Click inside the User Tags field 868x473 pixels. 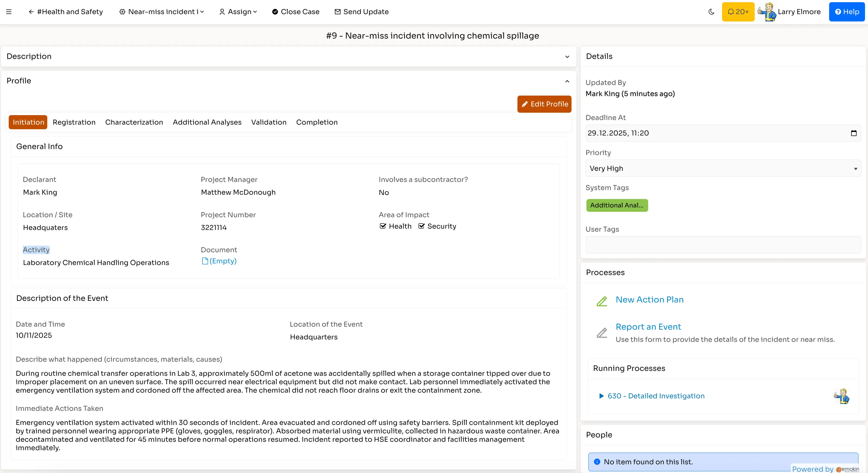pyautogui.click(x=723, y=245)
